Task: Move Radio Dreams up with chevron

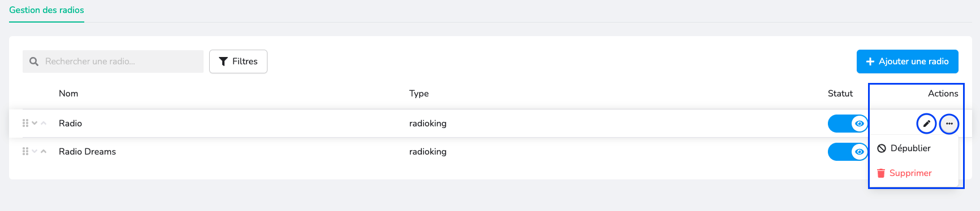Action: point(44,151)
